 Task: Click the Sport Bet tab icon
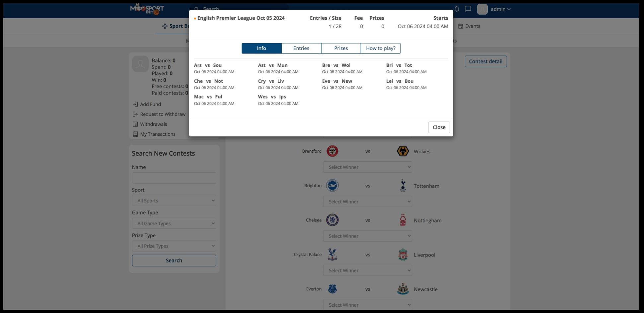165,26
